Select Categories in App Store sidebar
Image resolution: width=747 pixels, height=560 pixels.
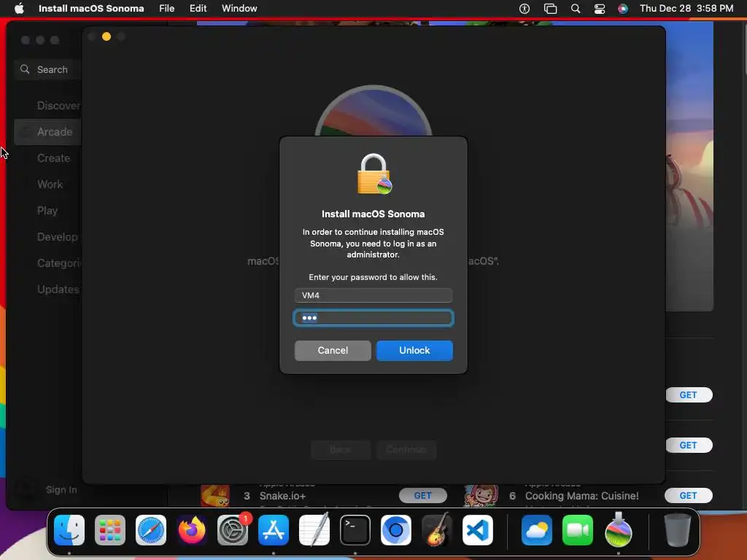pos(59,262)
